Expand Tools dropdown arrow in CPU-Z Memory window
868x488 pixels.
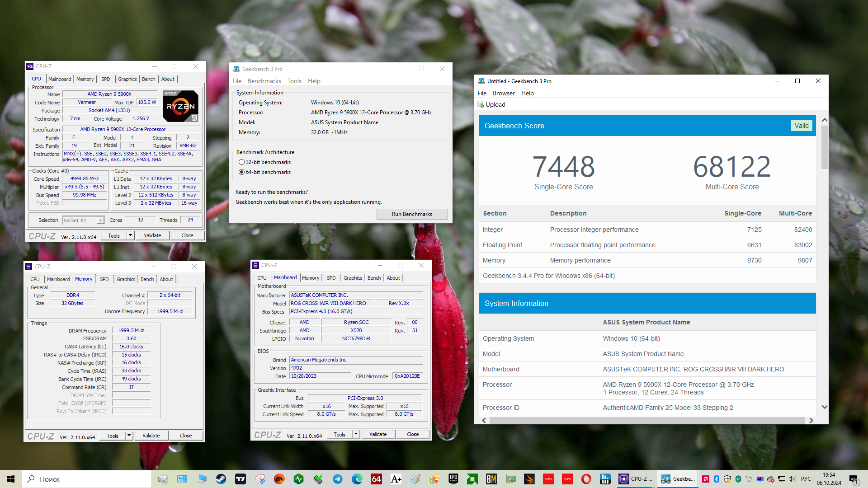coord(129,436)
